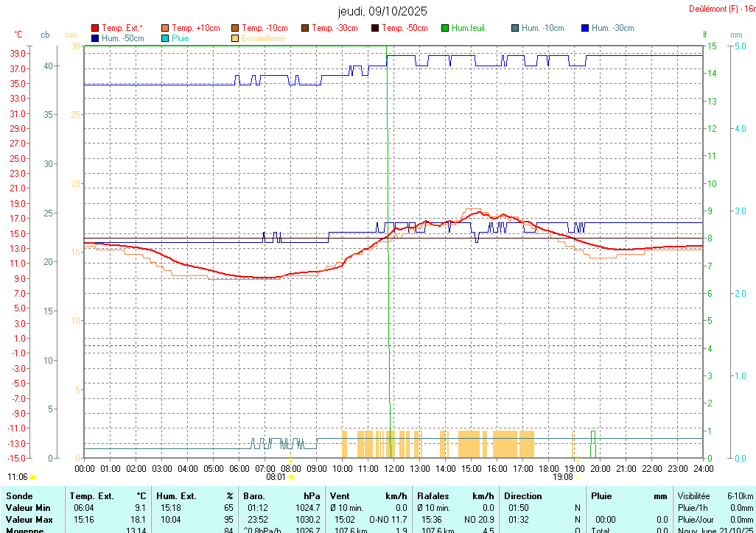Click the orange Temp. +10cm legend square
Image resolution: width=756 pixels, height=533 pixels.
[x=165, y=28]
